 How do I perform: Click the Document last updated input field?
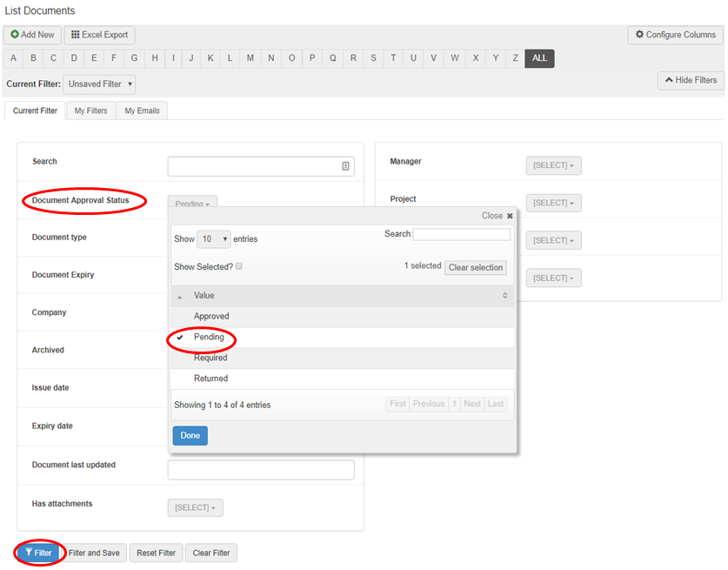[x=261, y=470]
